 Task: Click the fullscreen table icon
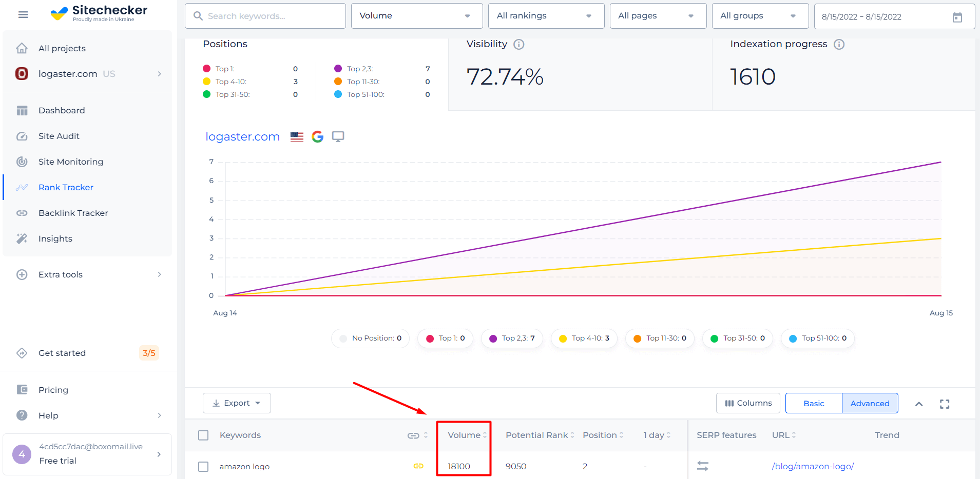tap(945, 404)
